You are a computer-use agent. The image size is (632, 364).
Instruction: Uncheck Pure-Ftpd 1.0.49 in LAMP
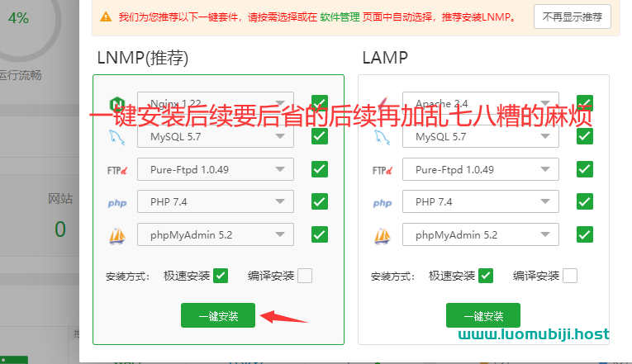click(585, 169)
